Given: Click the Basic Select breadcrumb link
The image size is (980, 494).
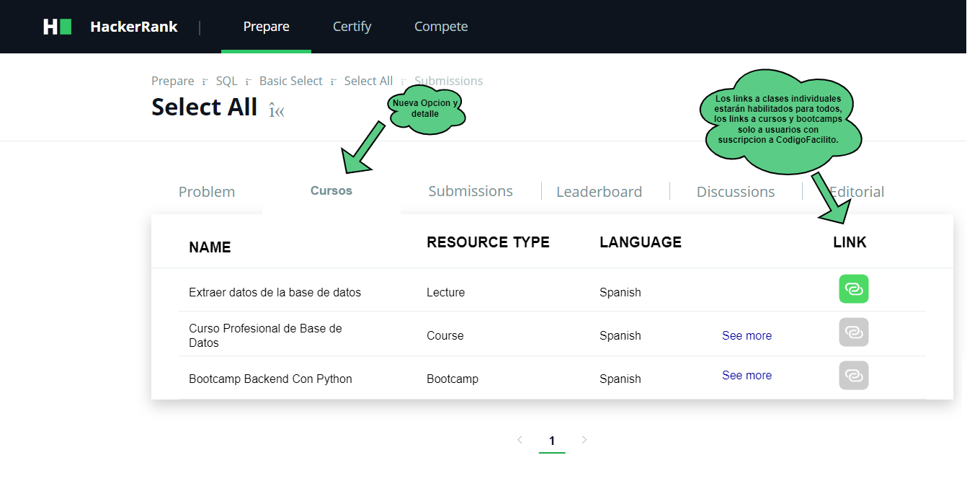Looking at the screenshot, I should tap(291, 81).
